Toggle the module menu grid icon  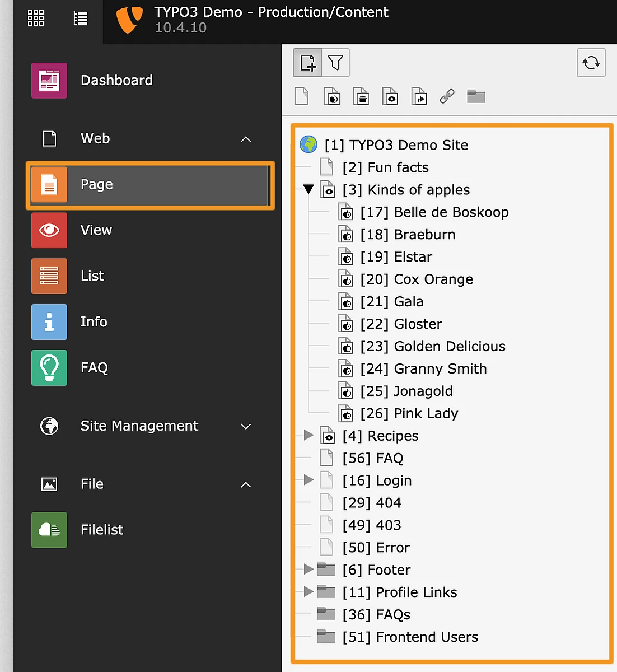click(36, 18)
